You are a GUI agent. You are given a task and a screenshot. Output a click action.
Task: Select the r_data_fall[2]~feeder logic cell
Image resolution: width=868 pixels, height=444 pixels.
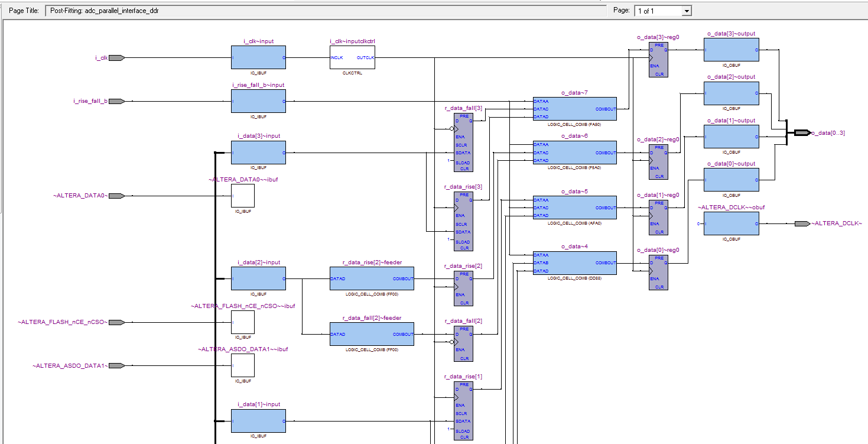pos(372,334)
